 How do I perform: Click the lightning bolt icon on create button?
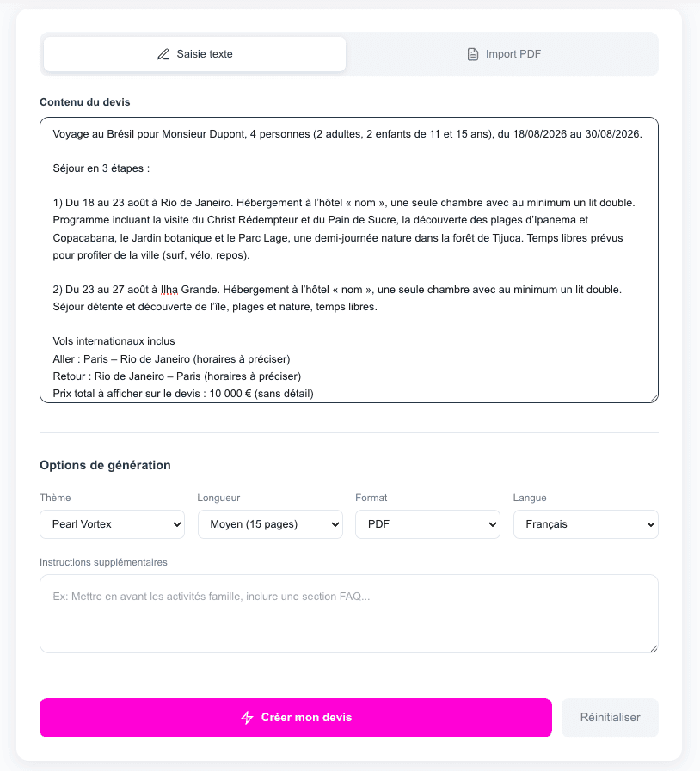tap(247, 718)
